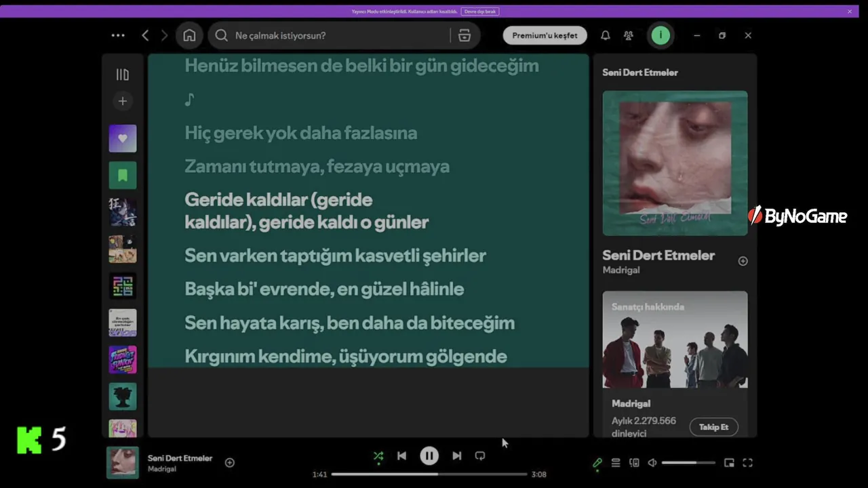Open the green bookmark Your Episodes item
This screenshot has height=488, width=868.
coord(123,176)
